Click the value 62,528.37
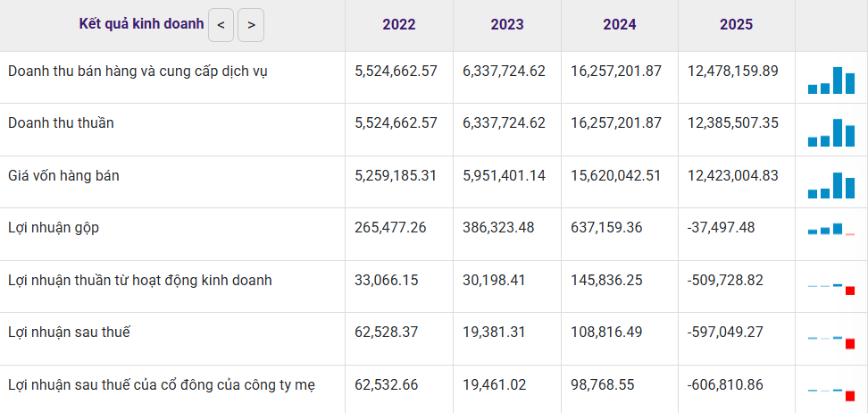Screen dimensions: 868x413 387,332
